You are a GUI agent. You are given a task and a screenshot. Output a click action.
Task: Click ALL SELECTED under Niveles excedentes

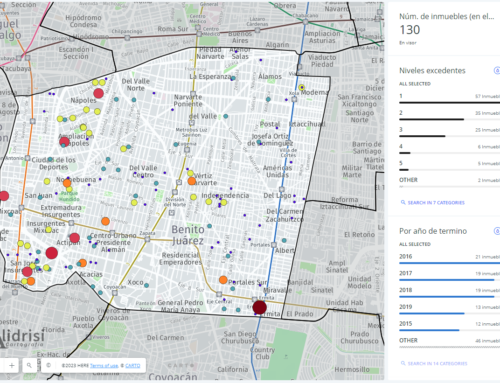[x=415, y=84]
